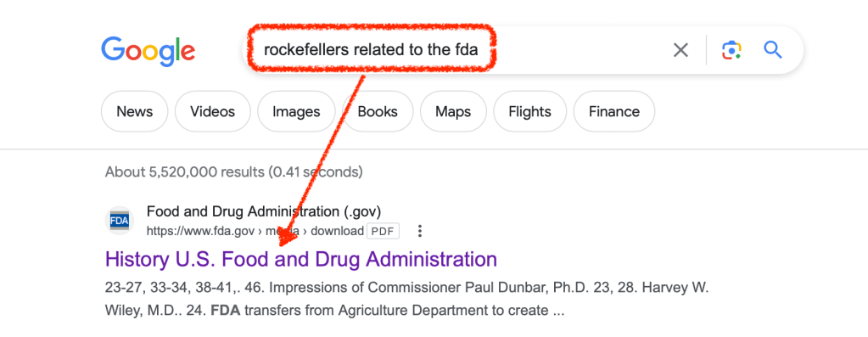This screenshot has height=337, width=868.
Task: Clear the search query with the X icon
Action: tap(680, 50)
